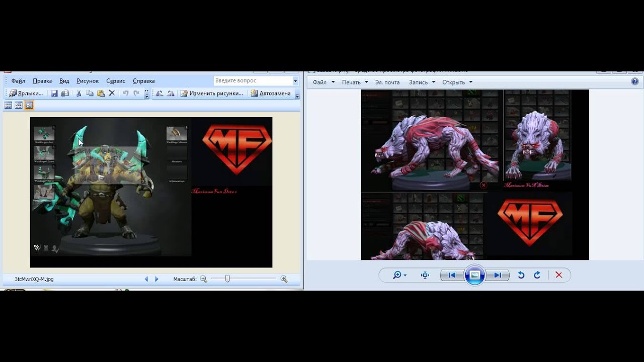Go to previous photo in Photo Viewer
The width and height of the screenshot is (644, 362).
pos(452,275)
